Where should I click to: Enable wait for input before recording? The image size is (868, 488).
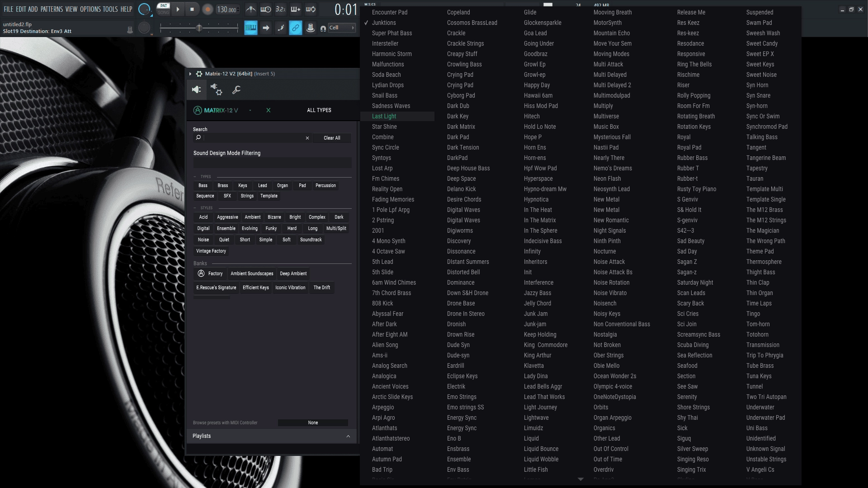click(266, 9)
